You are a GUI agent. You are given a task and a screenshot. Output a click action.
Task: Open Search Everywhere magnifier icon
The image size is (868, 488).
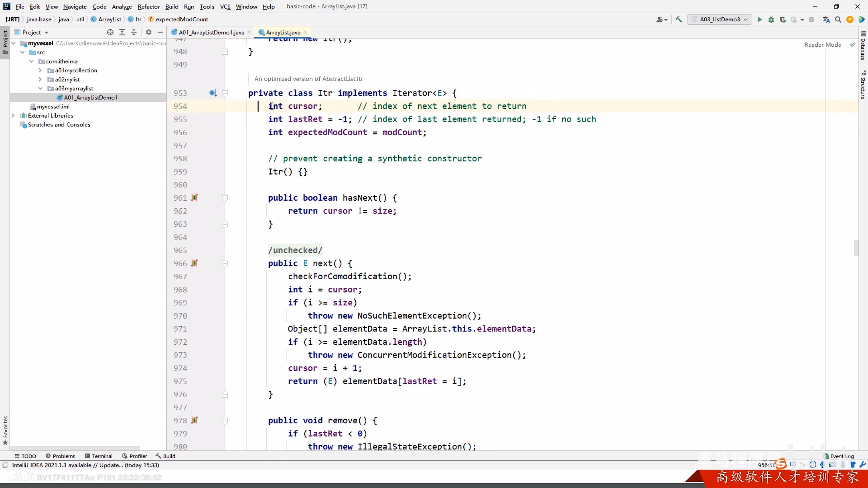pos(838,19)
